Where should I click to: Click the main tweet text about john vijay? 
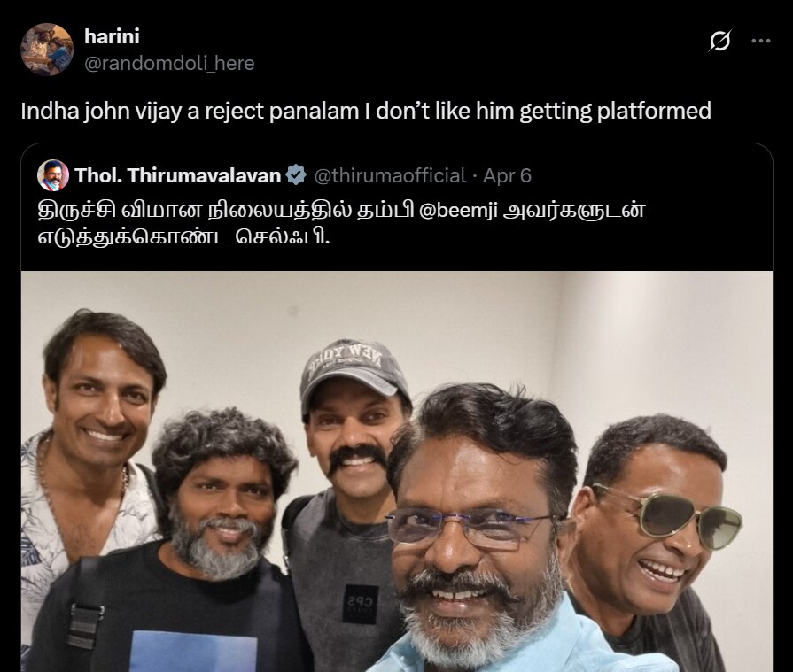pyautogui.click(x=366, y=111)
